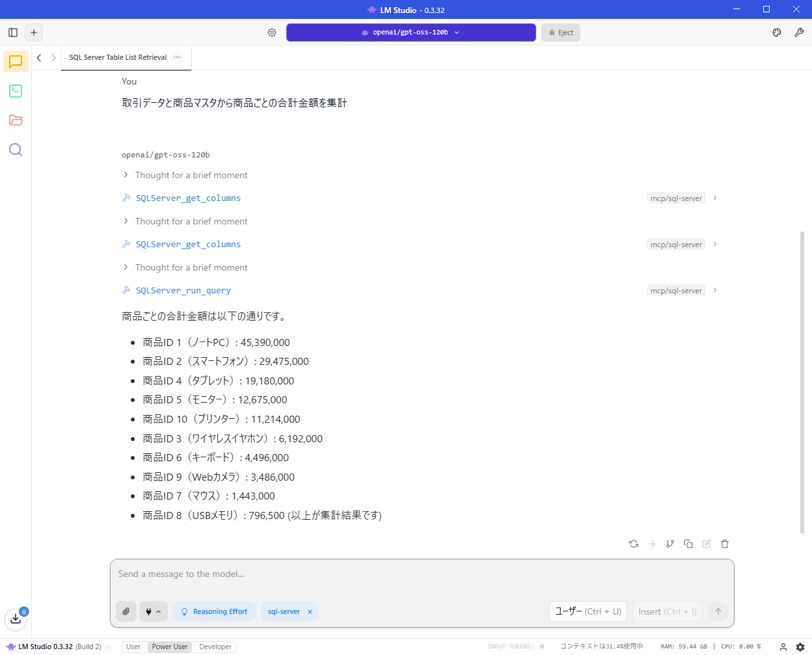Open My Models via the folder icon

15,120
